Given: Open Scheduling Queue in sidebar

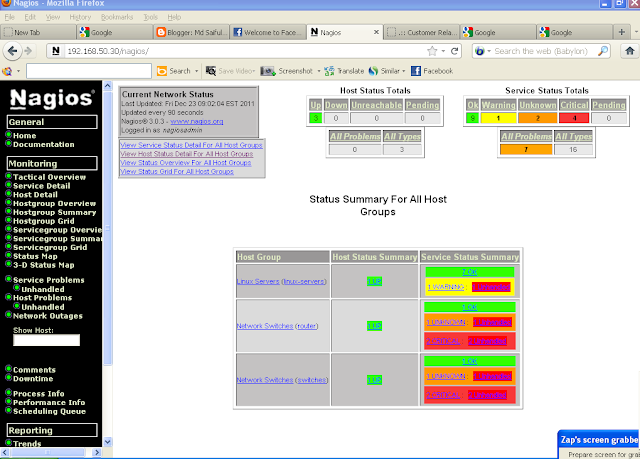Looking at the screenshot, I should (49, 411).
